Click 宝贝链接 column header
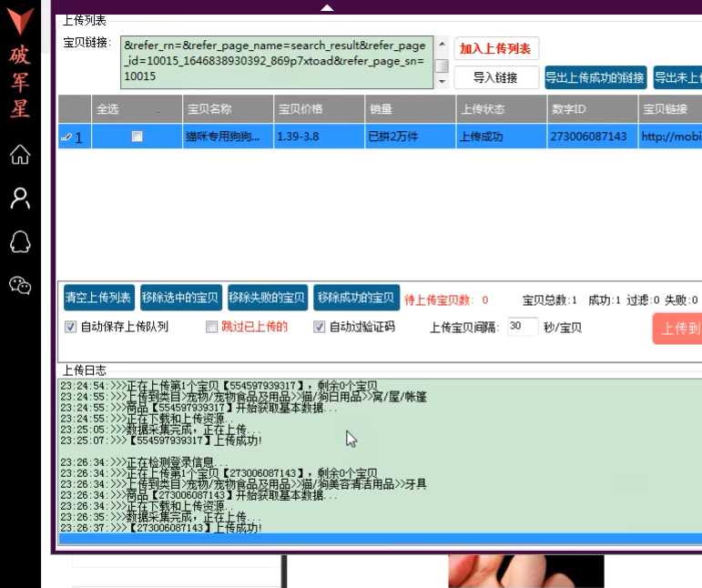 (670, 108)
